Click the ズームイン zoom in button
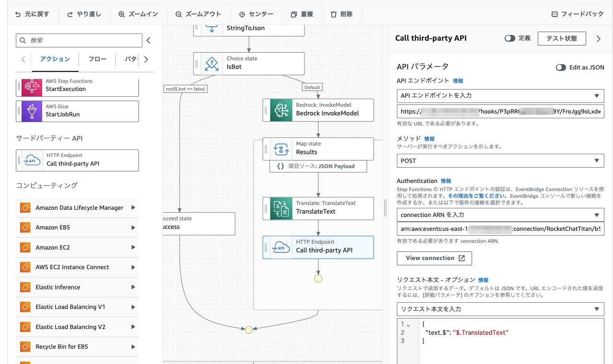The height and width of the screenshot is (364, 613). [x=139, y=14]
